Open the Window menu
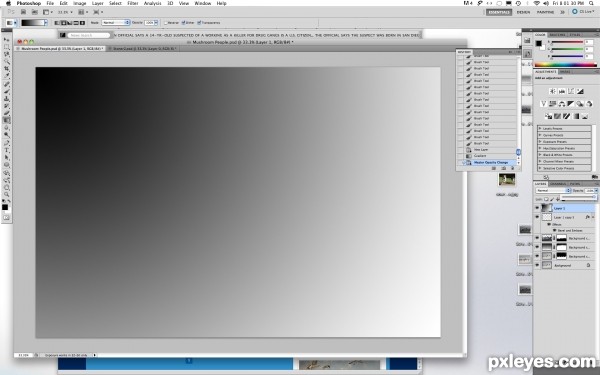The height and width of the screenshot is (375, 600). (202, 3)
